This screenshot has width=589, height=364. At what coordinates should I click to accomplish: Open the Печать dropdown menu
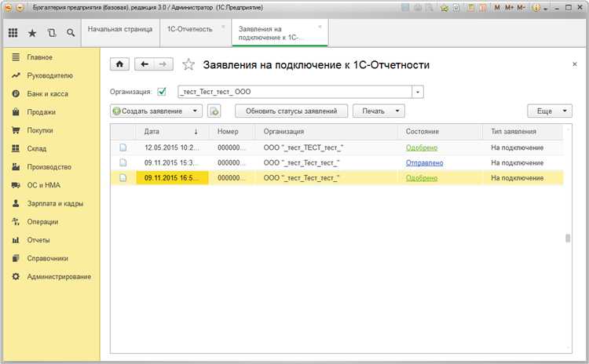[x=378, y=111]
